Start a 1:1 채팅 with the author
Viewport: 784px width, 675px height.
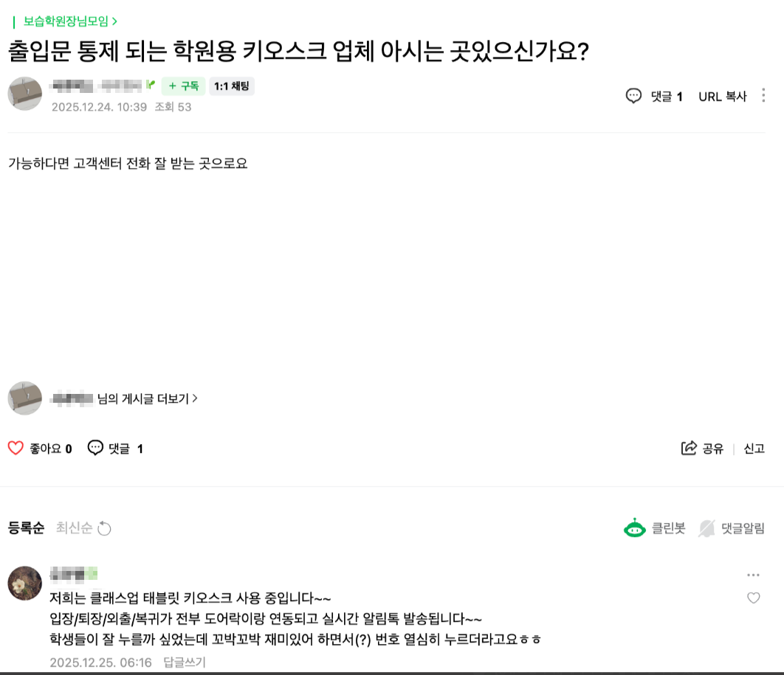(x=232, y=86)
